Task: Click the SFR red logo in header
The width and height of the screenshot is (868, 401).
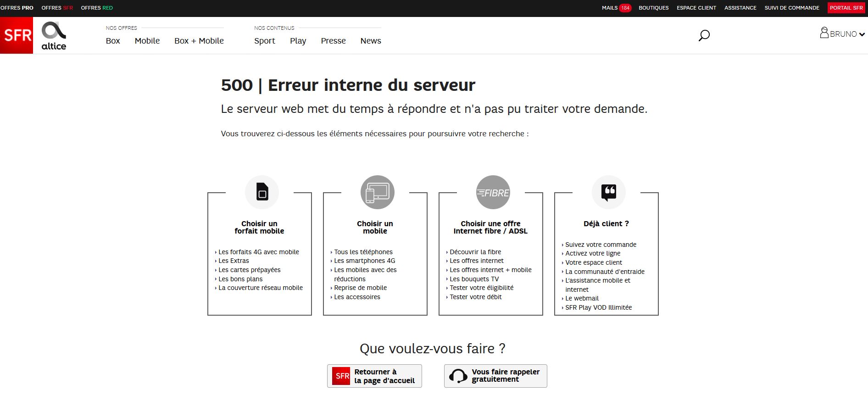Action: click(x=17, y=35)
